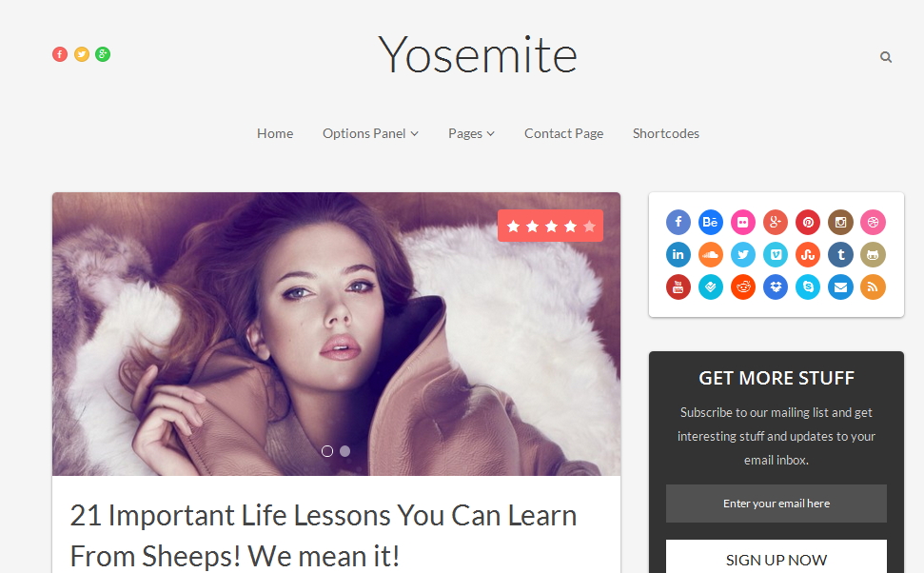Click the Dropbox social icon
Image resolution: width=924 pixels, height=573 pixels.
click(x=776, y=287)
